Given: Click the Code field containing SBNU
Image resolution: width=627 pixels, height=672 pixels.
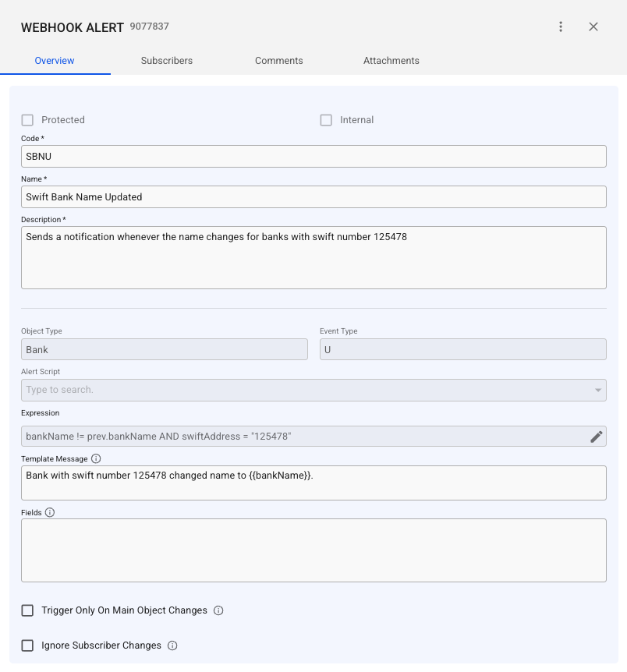Looking at the screenshot, I should (313, 156).
